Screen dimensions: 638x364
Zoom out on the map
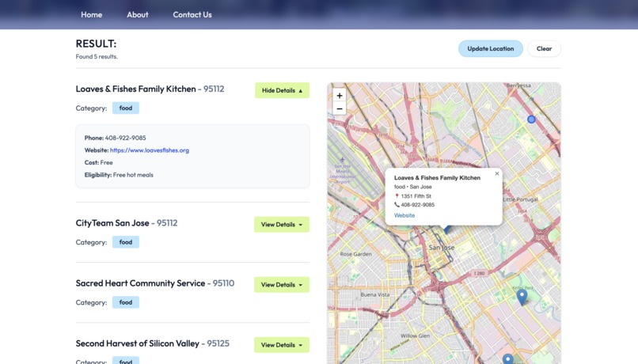340,108
